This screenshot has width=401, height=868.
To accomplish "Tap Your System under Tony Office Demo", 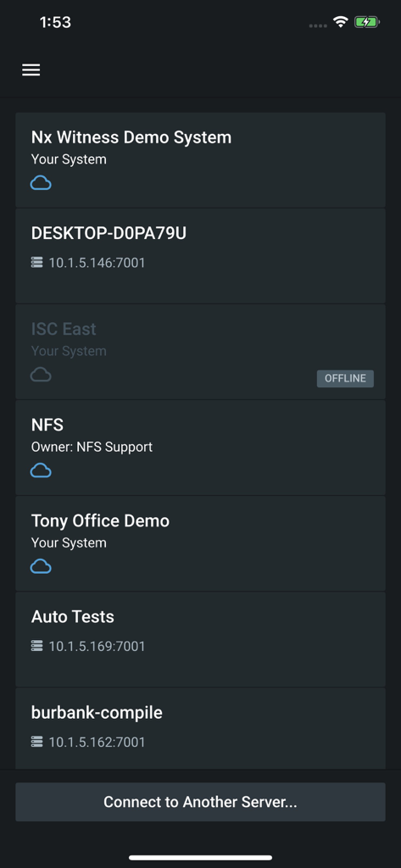I will tap(69, 543).
